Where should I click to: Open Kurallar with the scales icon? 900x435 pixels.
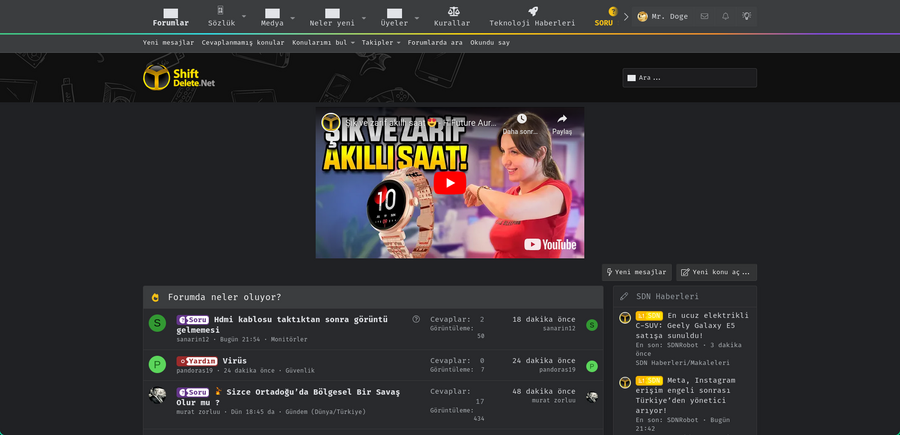(x=453, y=17)
